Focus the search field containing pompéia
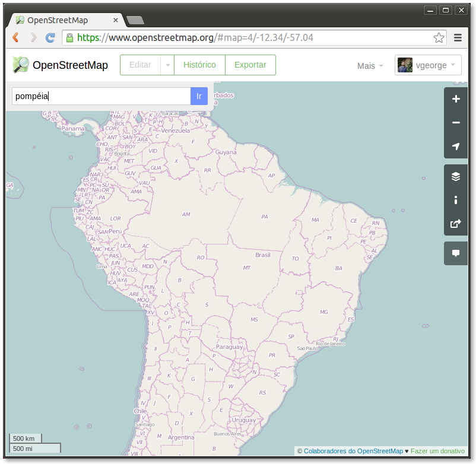 [101, 96]
